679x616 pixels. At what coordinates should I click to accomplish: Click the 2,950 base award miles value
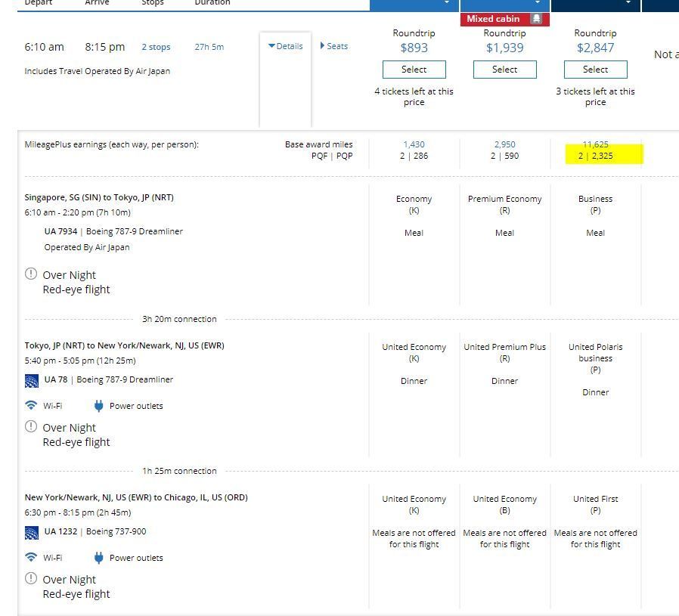(x=505, y=144)
